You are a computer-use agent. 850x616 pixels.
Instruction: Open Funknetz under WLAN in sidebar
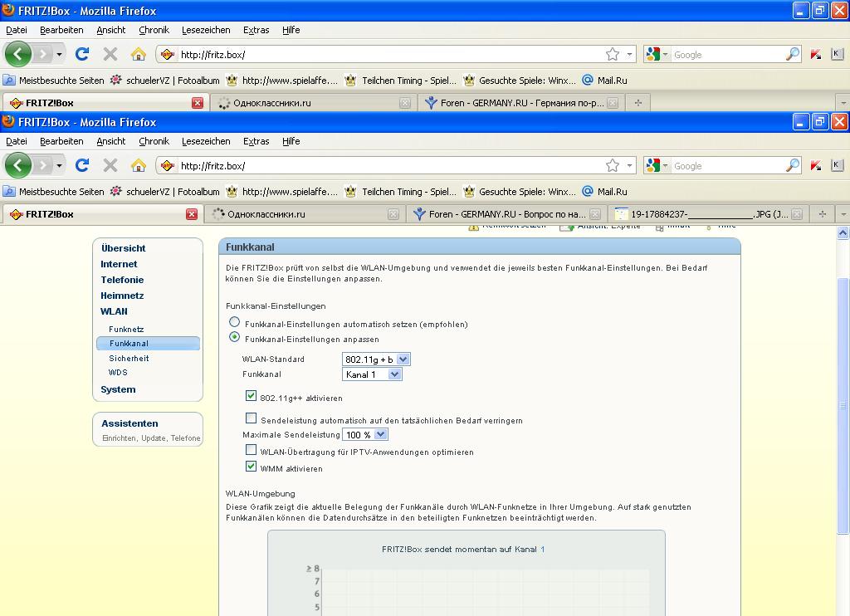126,329
